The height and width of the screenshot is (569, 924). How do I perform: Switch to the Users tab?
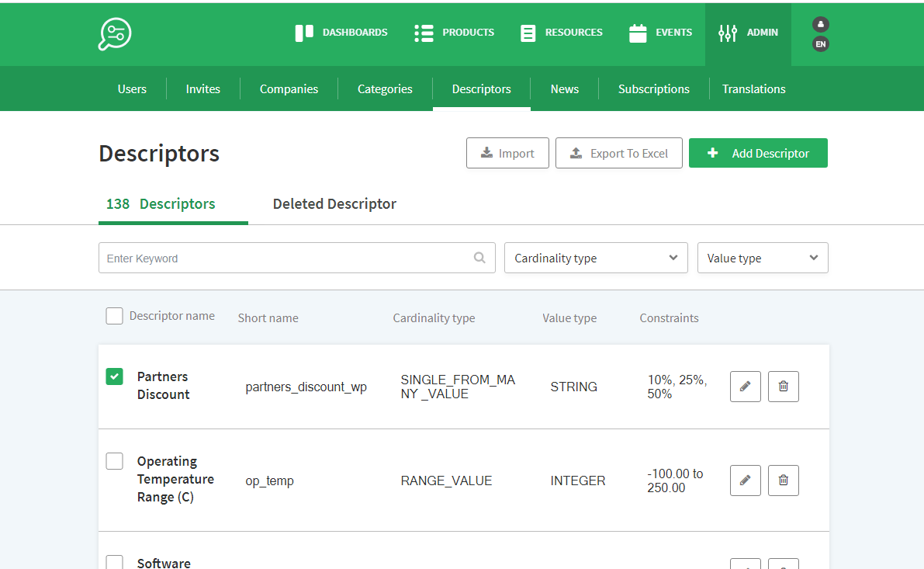tap(132, 89)
